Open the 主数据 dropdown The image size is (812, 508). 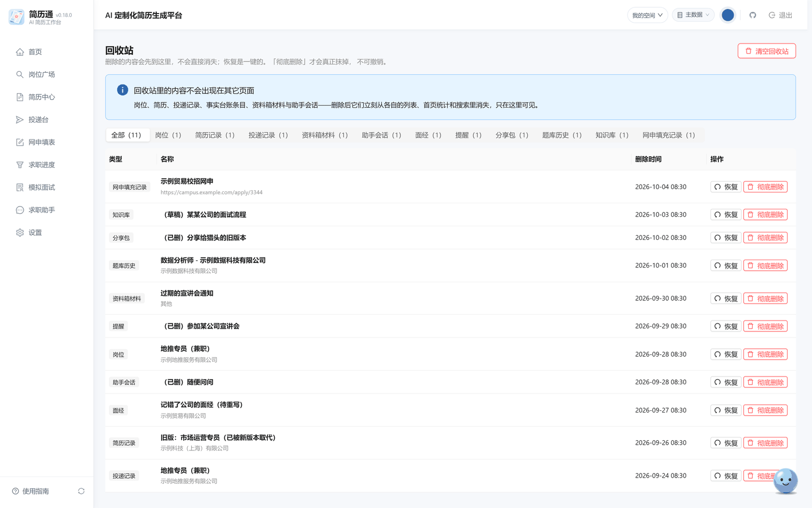click(x=693, y=15)
